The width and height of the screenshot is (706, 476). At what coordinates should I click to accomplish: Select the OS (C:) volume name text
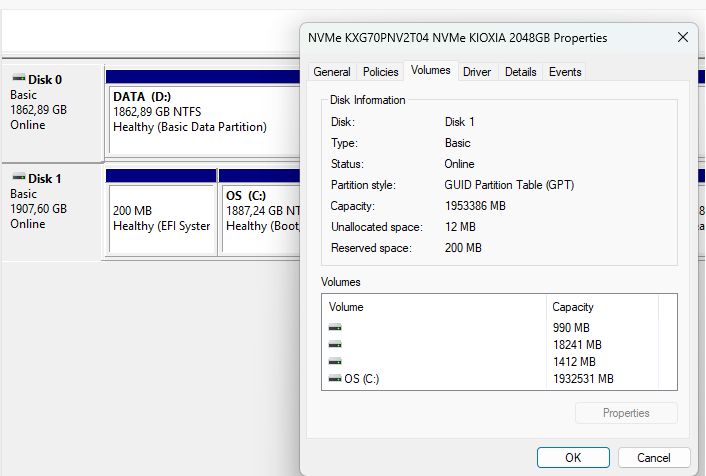(362, 379)
